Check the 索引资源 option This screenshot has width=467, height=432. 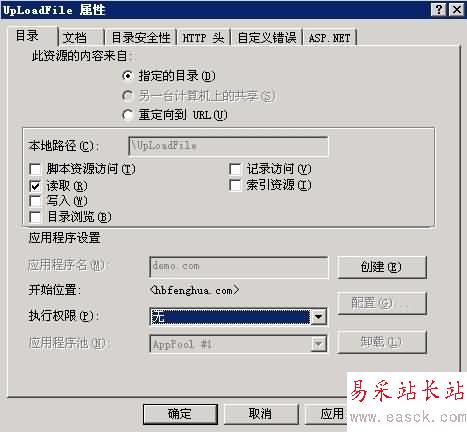click(x=235, y=185)
